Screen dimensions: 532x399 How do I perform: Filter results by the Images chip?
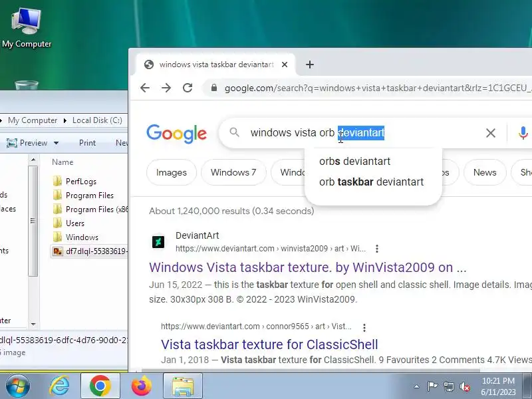[172, 172]
